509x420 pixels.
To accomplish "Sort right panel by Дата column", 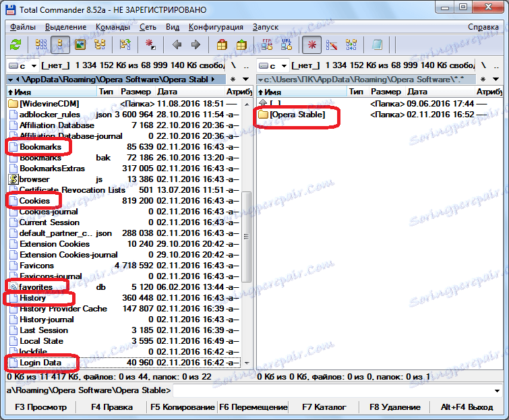I will (x=440, y=92).
